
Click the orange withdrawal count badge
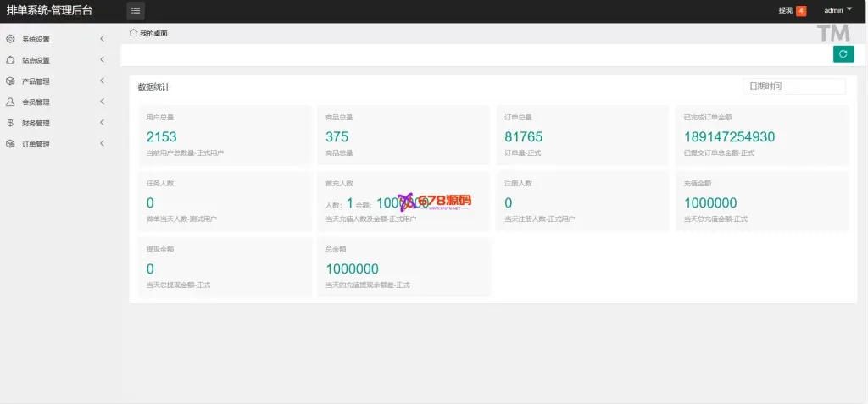801,11
